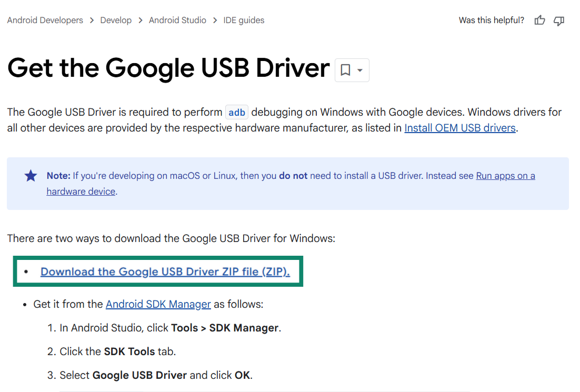
Task: Expand the chevron after Android Developers breadcrumb
Action: 92,20
